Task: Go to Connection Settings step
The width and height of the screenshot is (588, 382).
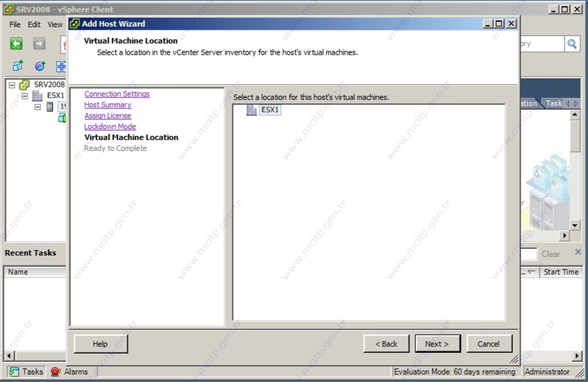Action: click(x=117, y=94)
